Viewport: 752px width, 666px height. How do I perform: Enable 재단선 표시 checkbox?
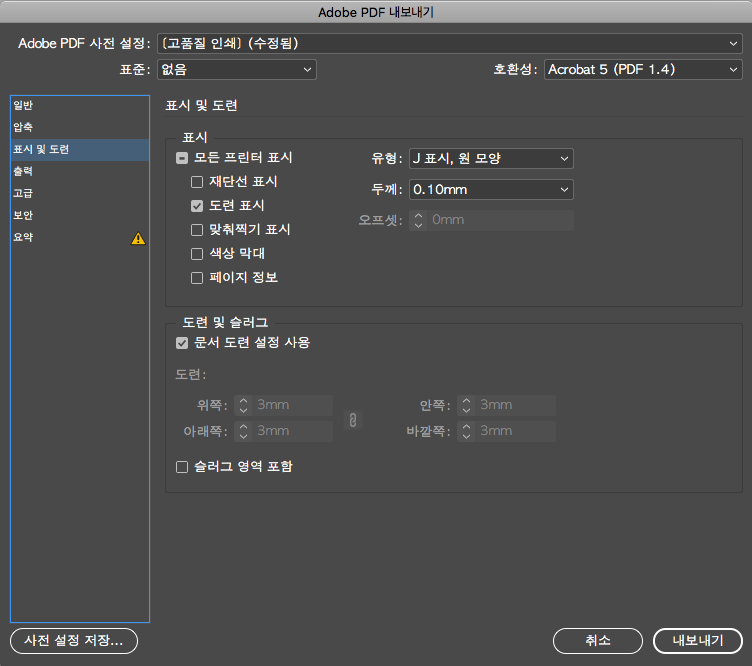(197, 182)
